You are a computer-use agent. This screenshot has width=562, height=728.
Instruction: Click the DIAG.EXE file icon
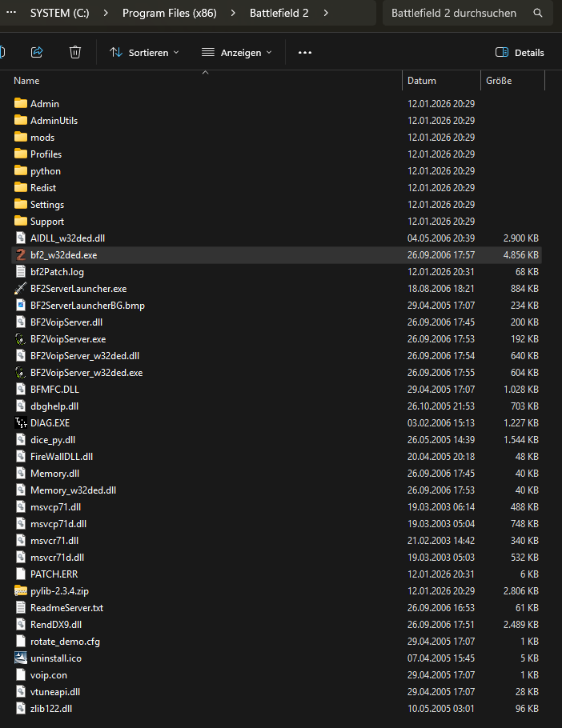tap(21, 423)
